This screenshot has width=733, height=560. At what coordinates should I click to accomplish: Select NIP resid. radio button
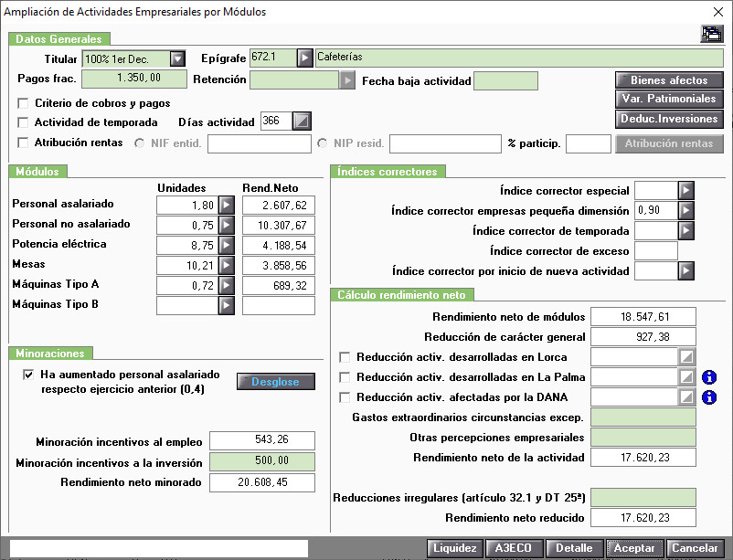[x=322, y=143]
